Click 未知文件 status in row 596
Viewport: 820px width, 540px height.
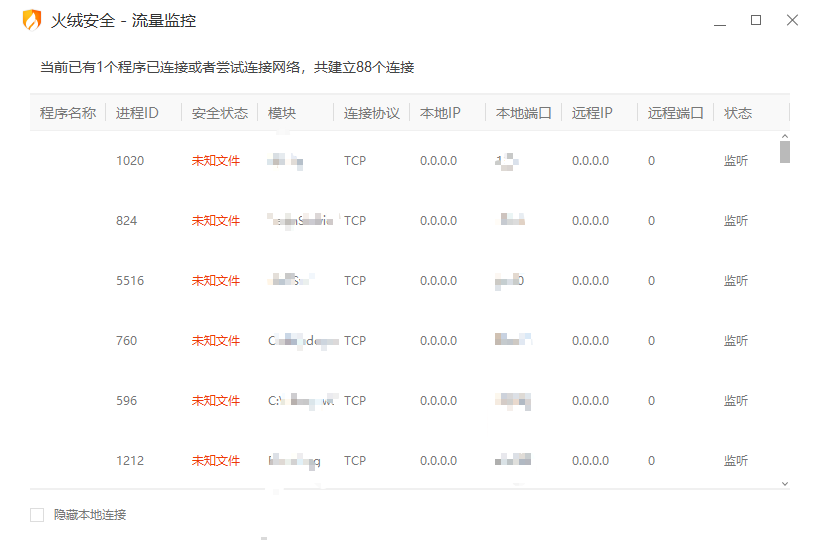pyautogui.click(x=215, y=401)
